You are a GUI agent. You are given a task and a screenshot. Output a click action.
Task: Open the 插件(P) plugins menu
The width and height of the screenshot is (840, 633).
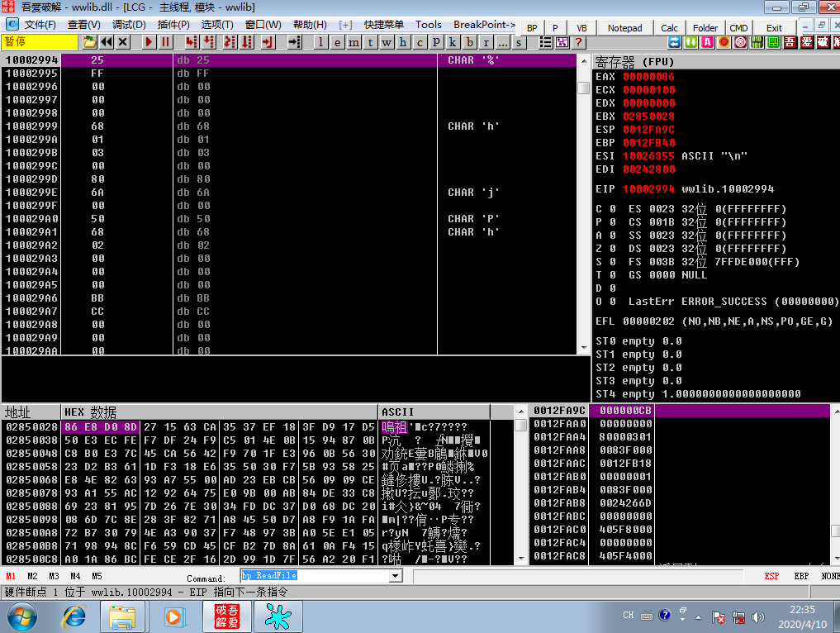(x=173, y=25)
